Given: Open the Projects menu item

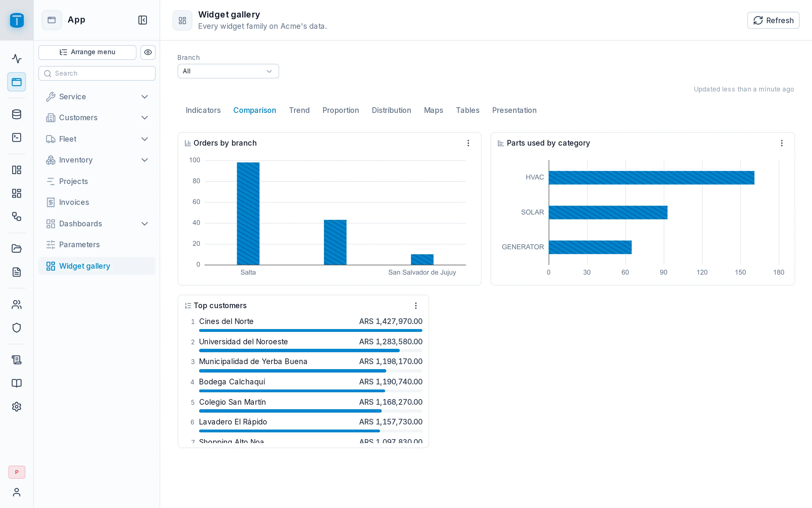Looking at the screenshot, I should [97, 181].
